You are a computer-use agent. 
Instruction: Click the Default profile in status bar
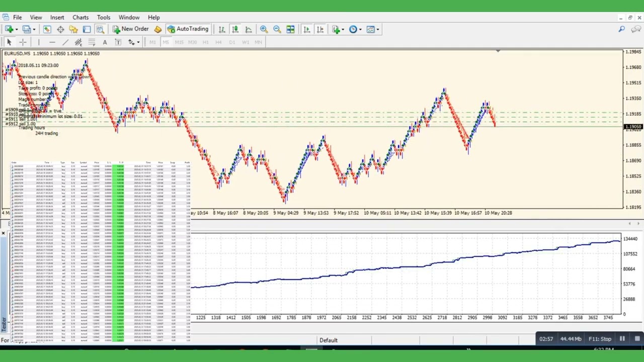[x=328, y=340]
